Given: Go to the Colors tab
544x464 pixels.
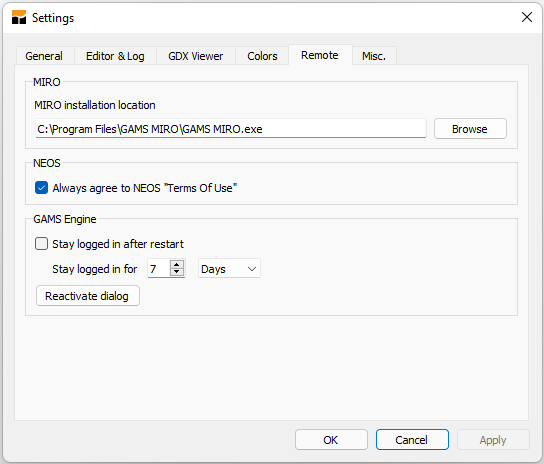Looking at the screenshot, I should click(x=262, y=56).
